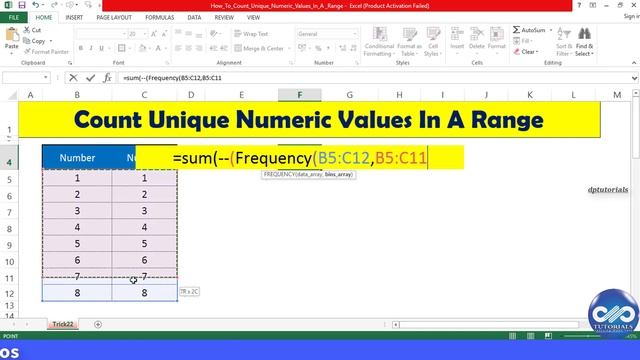Open Clipboard group dialog launcher
The width and height of the screenshot is (640, 360).
coord(70,63)
